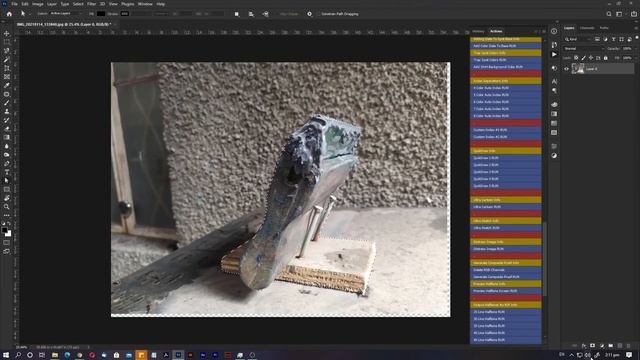Toggle lock transparent pixels in Layers
Screen dimensions: 640x360
coord(576,58)
